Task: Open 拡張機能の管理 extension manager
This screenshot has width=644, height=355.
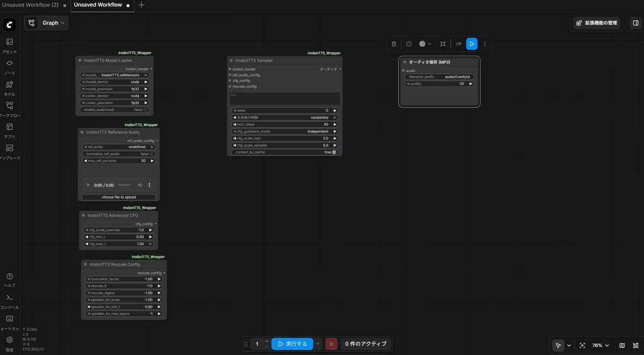Action: [x=596, y=23]
